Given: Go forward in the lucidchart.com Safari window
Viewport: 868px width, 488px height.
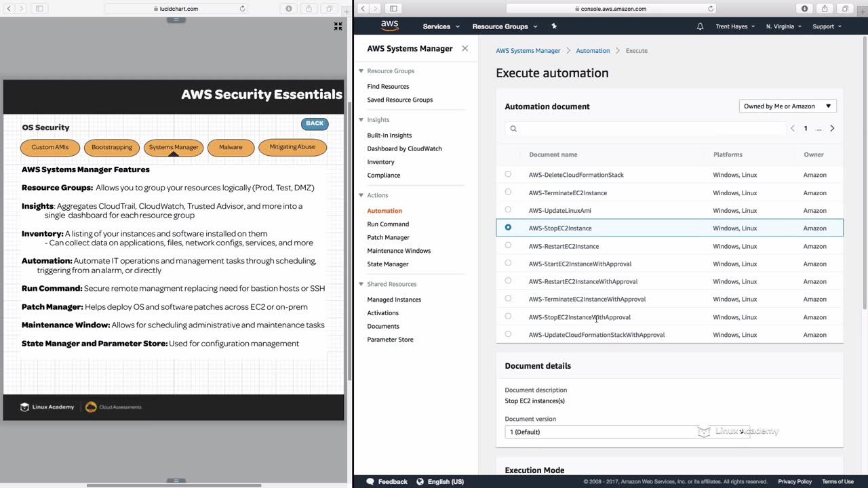Looking at the screenshot, I should click(21, 9).
